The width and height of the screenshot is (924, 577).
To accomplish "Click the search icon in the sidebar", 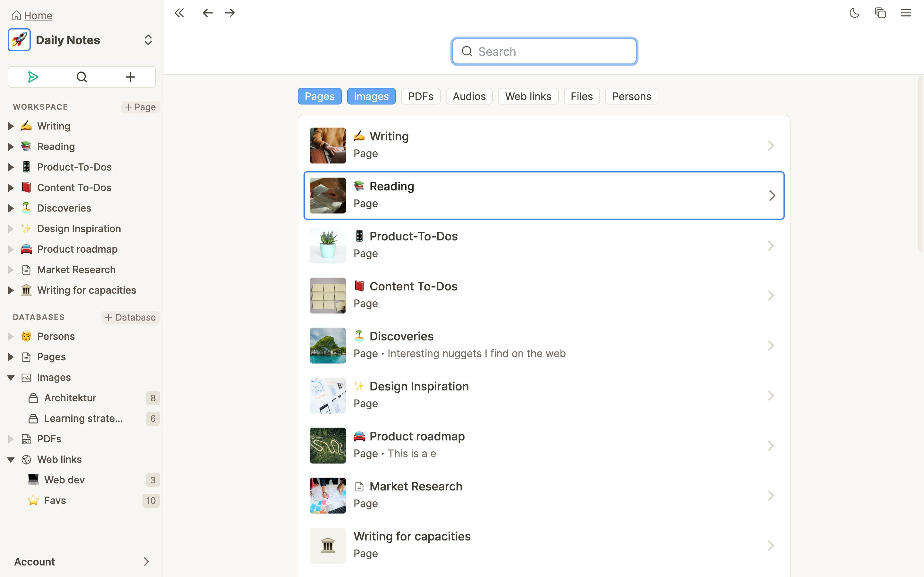I will point(82,77).
